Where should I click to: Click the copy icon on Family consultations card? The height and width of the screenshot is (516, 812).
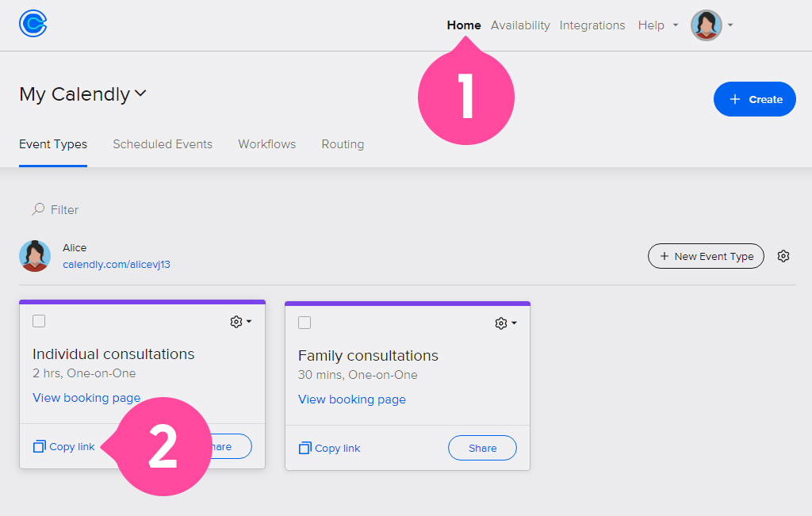pos(305,448)
